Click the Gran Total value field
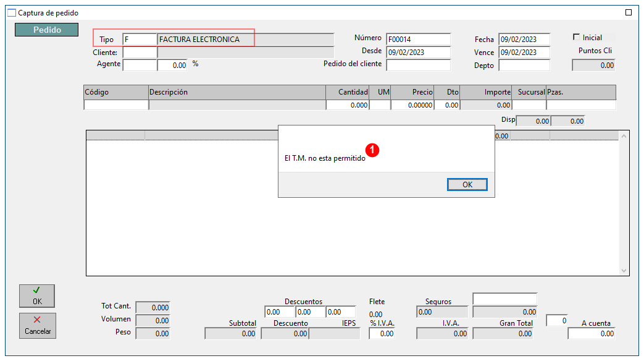This screenshot has width=644, height=361. [x=503, y=333]
